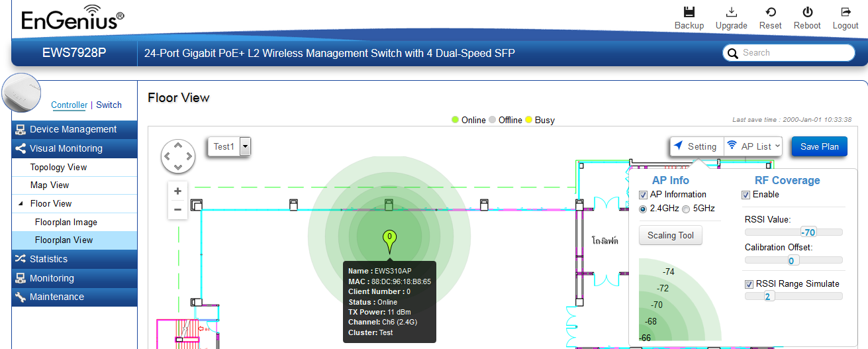Open the Device Management menu
This screenshot has width=868, height=349.
pos(74,130)
